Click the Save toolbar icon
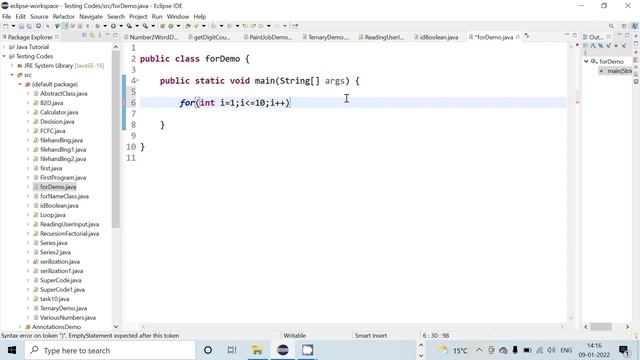640x360 pixels. tap(21, 26)
